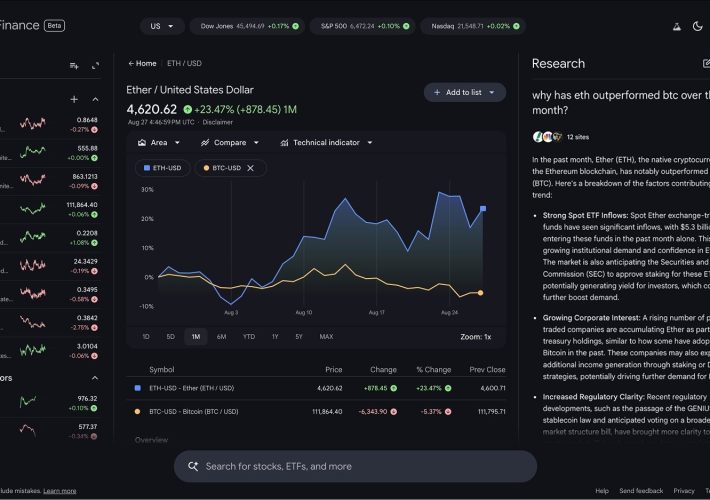Click the orange dot swatch in BTC row

137,412
